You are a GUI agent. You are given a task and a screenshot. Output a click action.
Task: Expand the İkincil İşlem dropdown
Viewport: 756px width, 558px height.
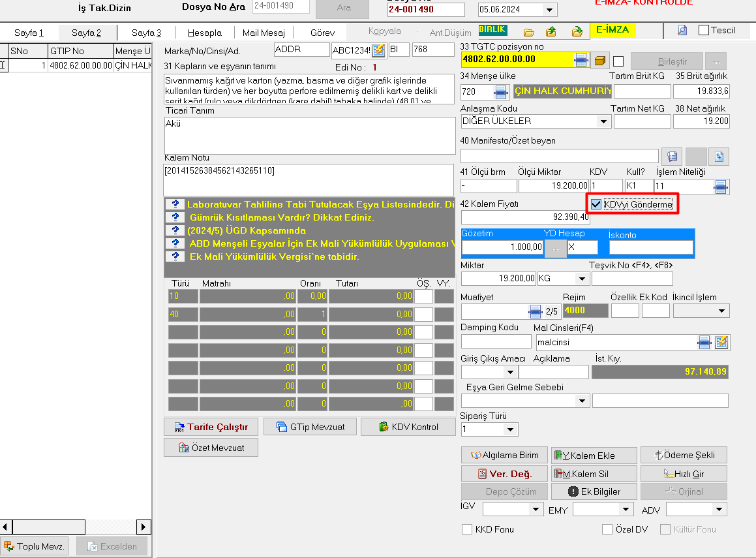click(722, 311)
